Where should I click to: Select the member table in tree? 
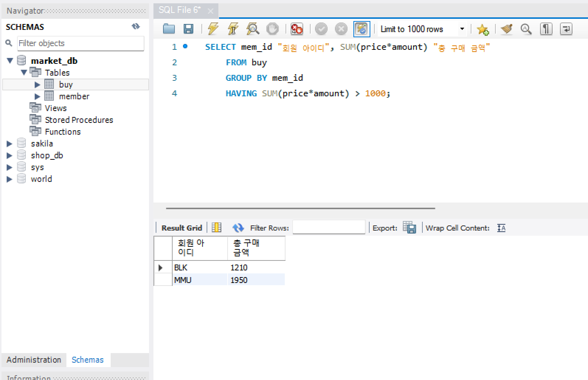(x=74, y=96)
